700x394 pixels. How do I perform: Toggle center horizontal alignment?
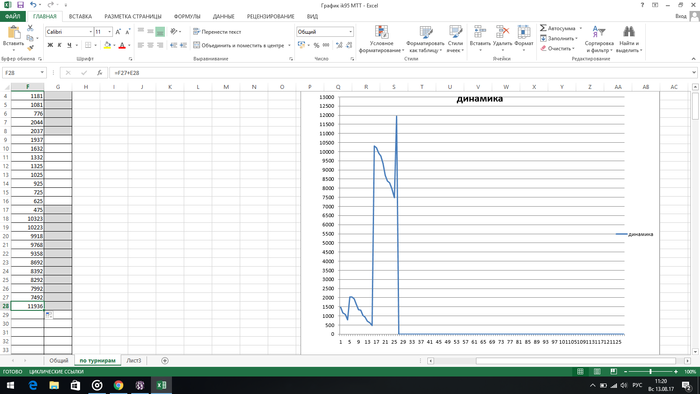150,45
